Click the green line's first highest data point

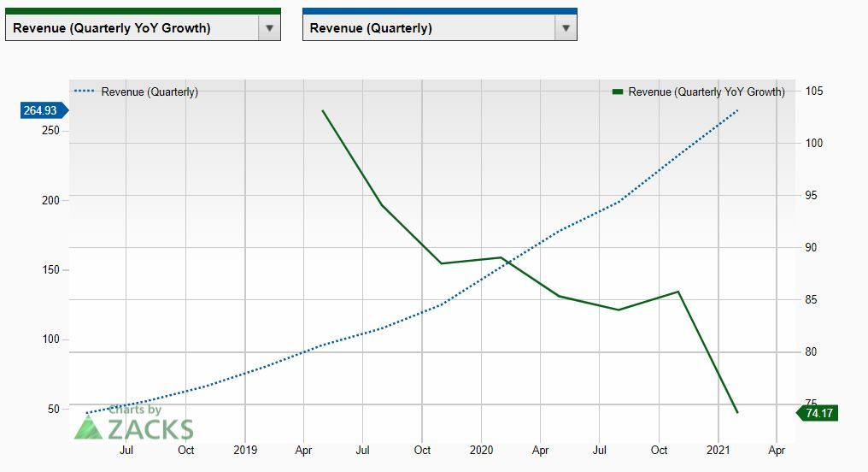coord(322,110)
